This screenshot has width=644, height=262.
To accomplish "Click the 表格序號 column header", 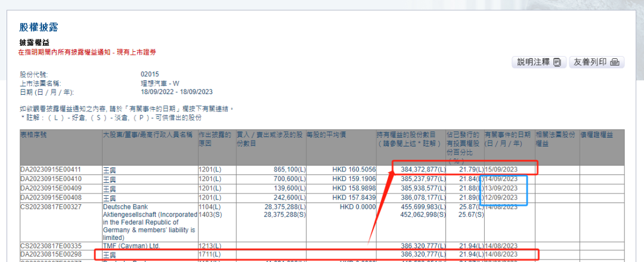I will [x=33, y=135].
